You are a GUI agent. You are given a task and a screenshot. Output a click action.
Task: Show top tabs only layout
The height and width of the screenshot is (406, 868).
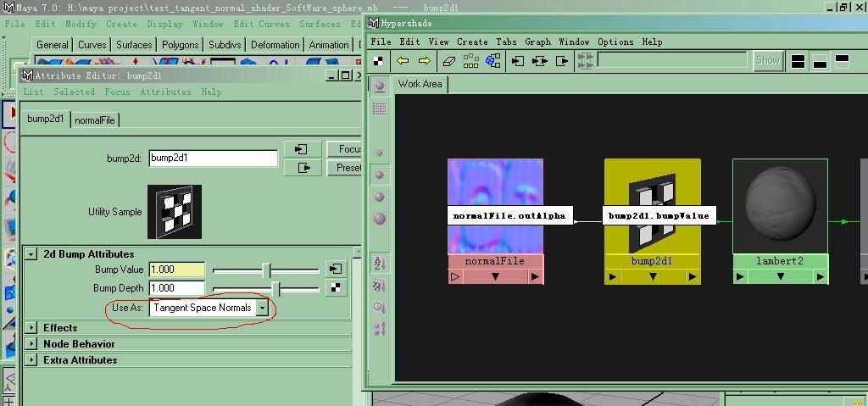[842, 61]
